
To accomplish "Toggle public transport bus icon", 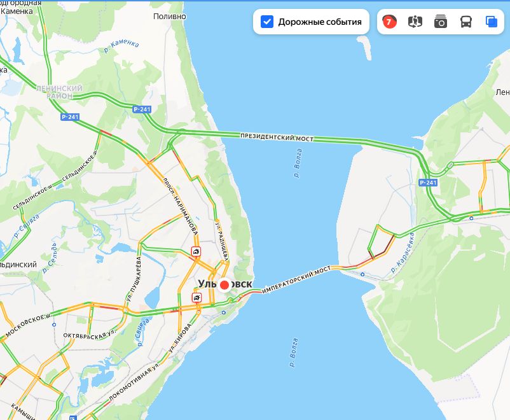I will pyautogui.click(x=466, y=22).
